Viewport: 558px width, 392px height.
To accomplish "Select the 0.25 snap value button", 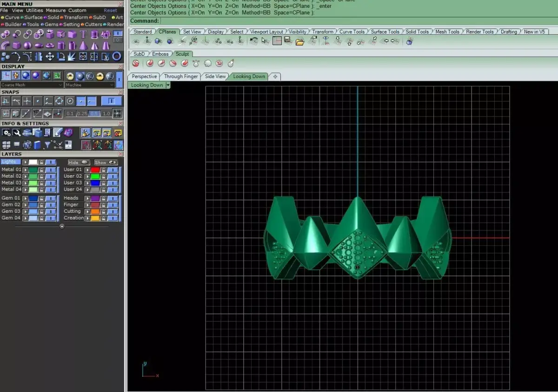I will (x=82, y=113).
